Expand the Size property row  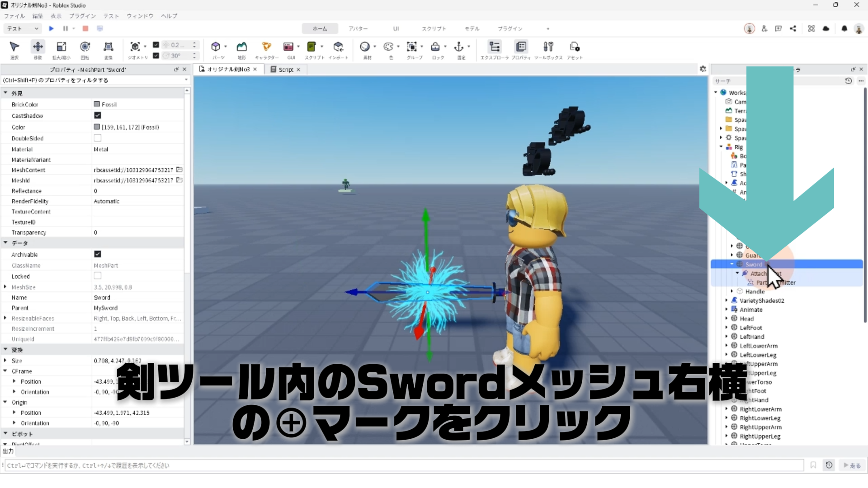pyautogui.click(x=5, y=361)
